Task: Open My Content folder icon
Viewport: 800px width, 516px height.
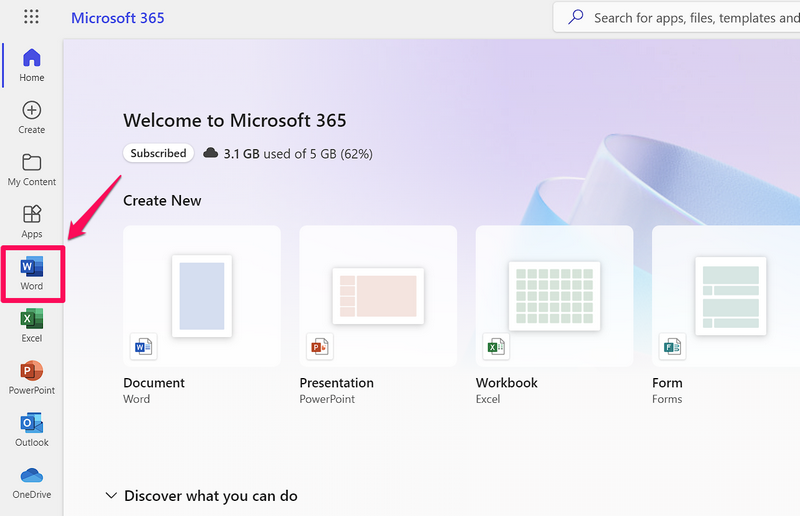Action: (x=32, y=169)
